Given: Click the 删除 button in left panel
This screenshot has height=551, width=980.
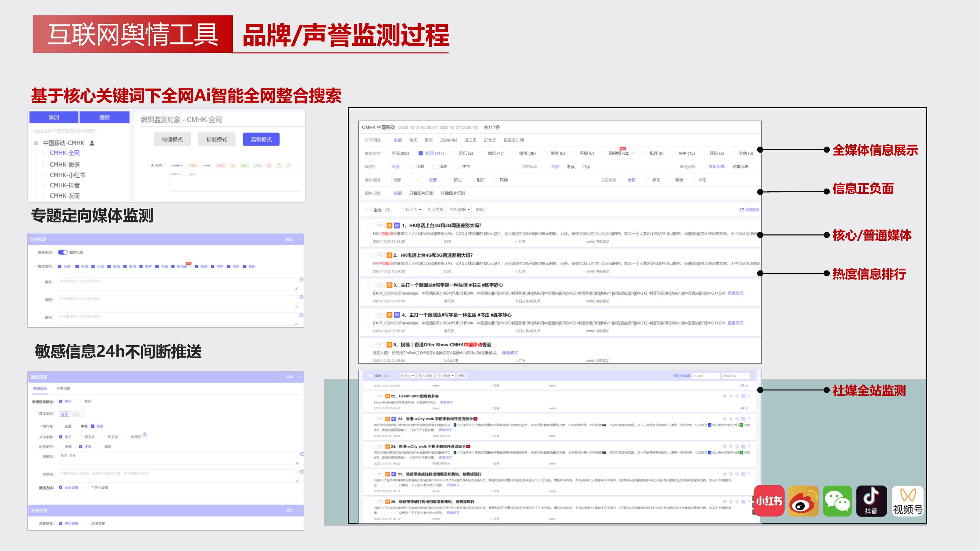Looking at the screenshot, I should 104,117.
